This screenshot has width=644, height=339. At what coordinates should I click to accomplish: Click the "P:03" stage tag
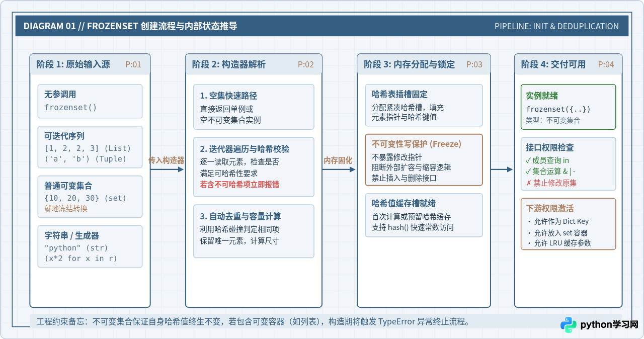[x=474, y=64]
